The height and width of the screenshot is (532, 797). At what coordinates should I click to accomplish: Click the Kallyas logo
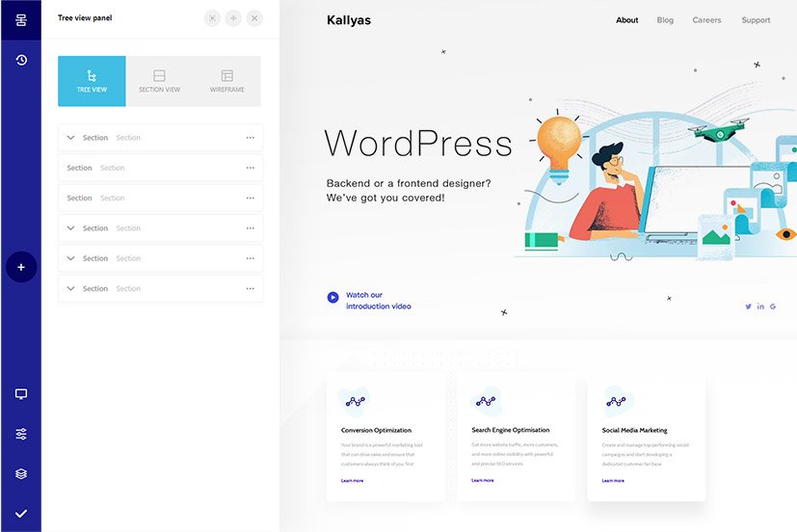(349, 20)
